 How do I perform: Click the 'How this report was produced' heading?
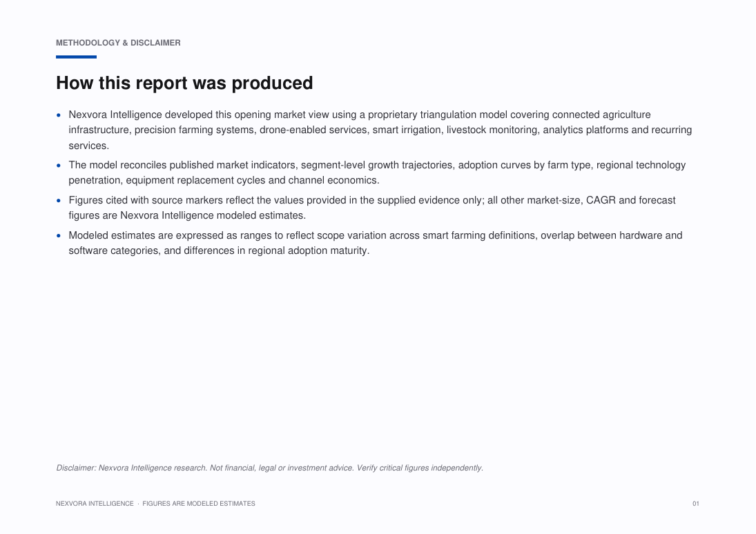[x=184, y=83]
